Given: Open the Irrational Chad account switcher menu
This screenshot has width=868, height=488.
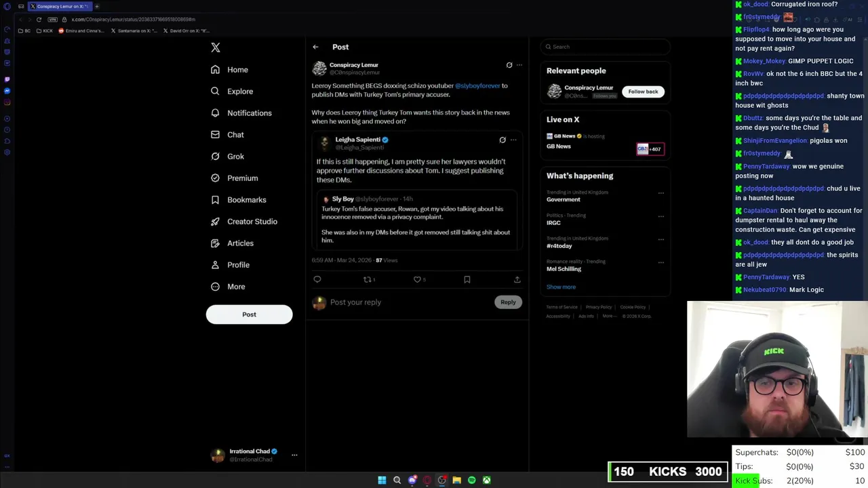Looking at the screenshot, I should pyautogui.click(x=294, y=455).
